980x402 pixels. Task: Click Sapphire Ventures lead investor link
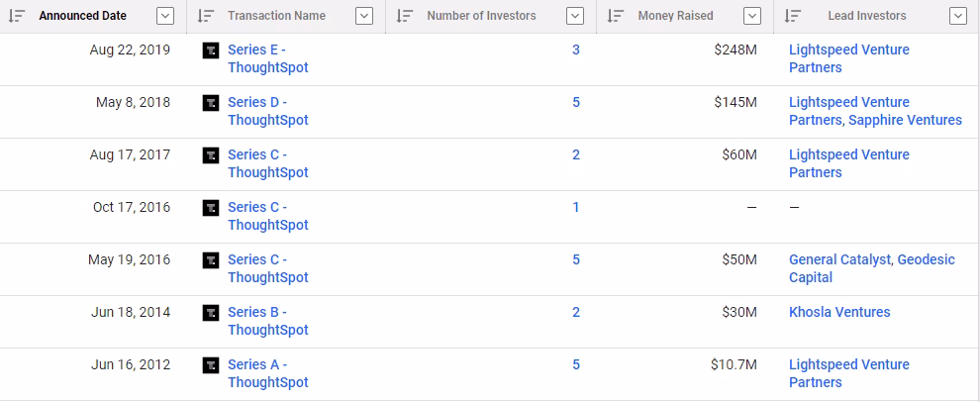(x=905, y=120)
